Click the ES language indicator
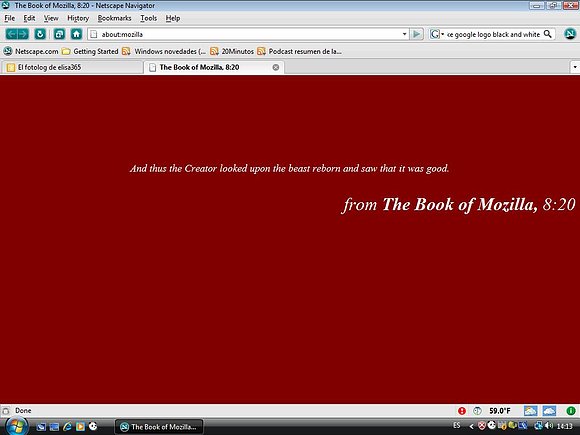580x435 pixels. [457, 425]
